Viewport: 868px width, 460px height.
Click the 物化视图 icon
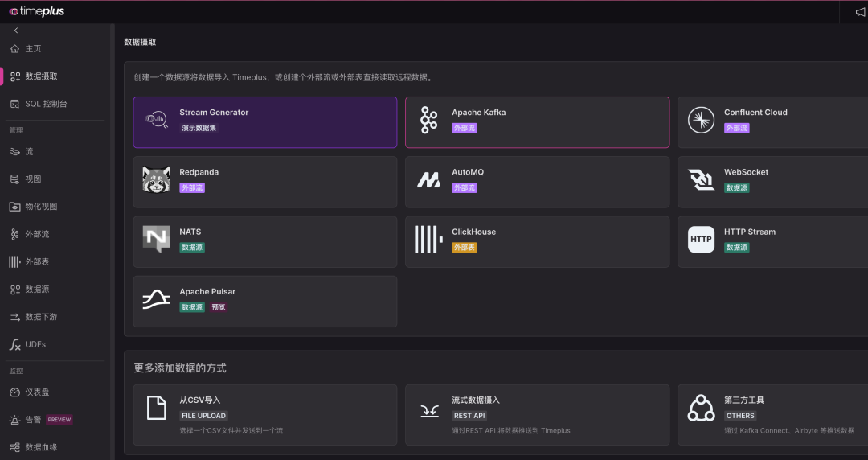pos(15,207)
